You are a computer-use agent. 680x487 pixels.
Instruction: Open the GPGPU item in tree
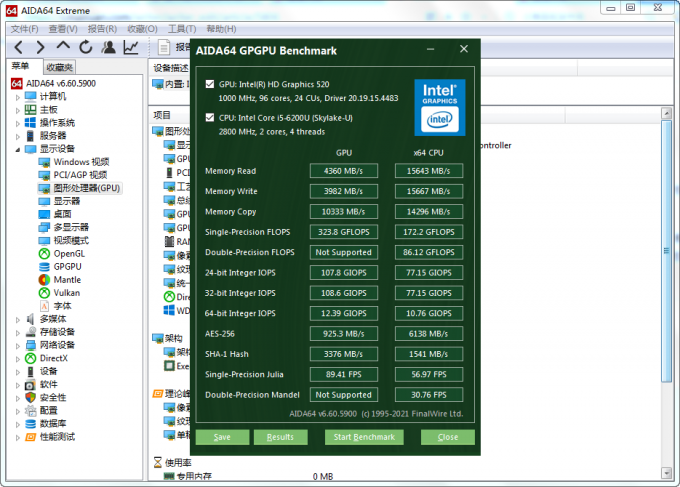pos(67,266)
